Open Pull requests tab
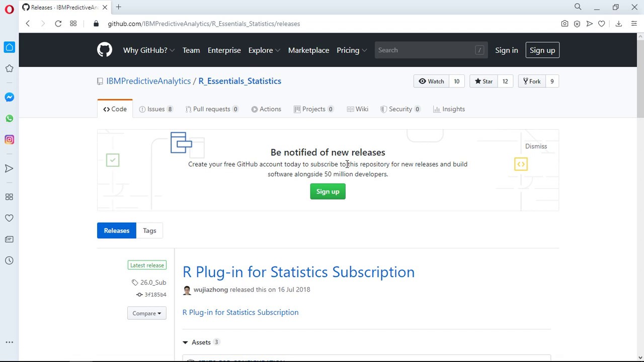Image resolution: width=644 pixels, height=362 pixels. coord(212,109)
